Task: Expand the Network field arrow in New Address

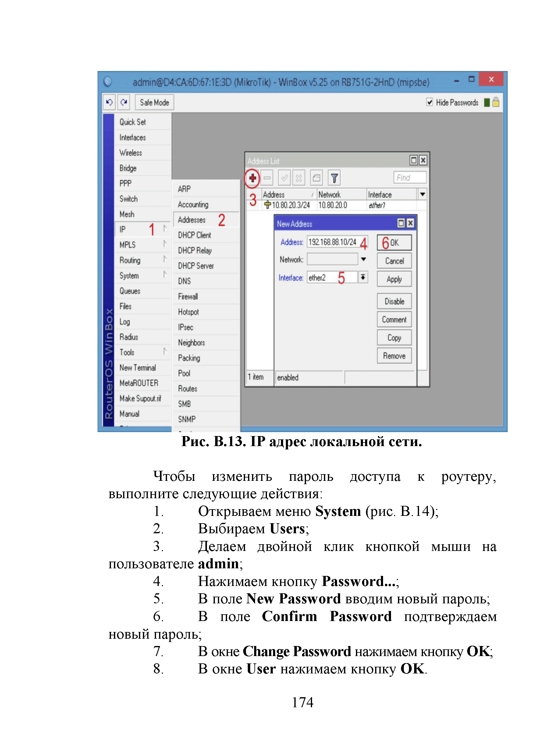Action: click(x=364, y=259)
